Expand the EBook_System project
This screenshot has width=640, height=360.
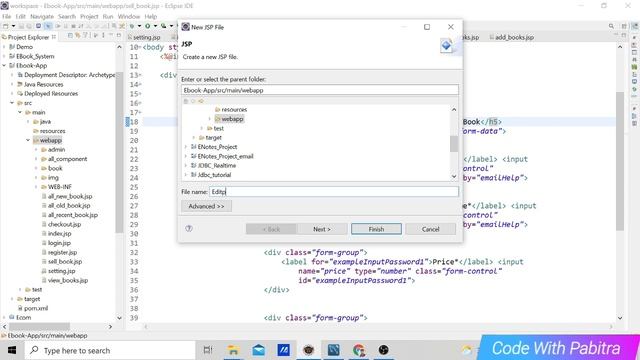(4, 56)
